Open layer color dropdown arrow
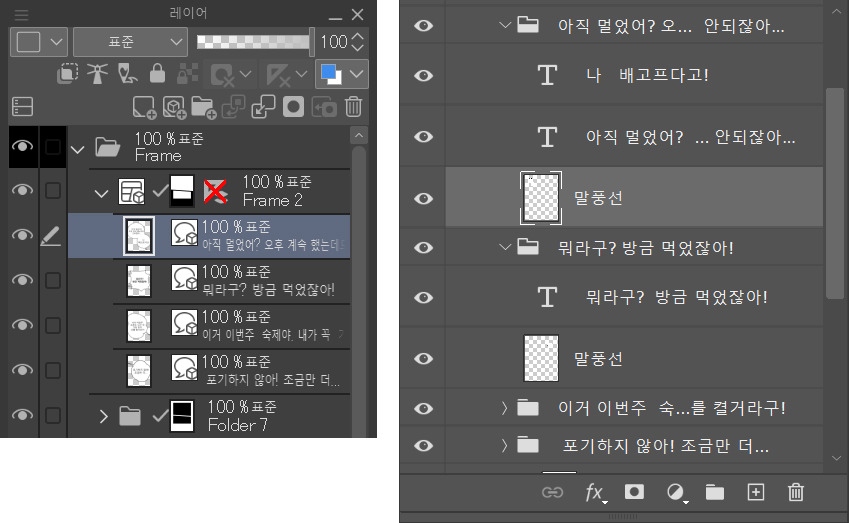The image size is (849, 523). pos(357,74)
